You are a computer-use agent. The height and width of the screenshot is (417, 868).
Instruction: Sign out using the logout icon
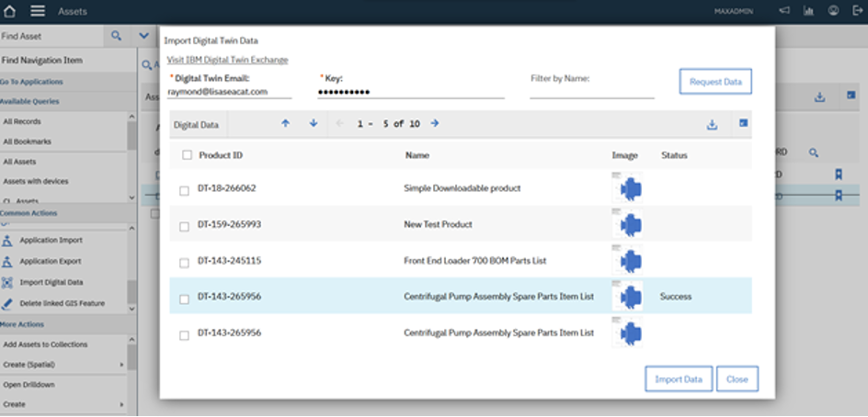click(x=858, y=10)
